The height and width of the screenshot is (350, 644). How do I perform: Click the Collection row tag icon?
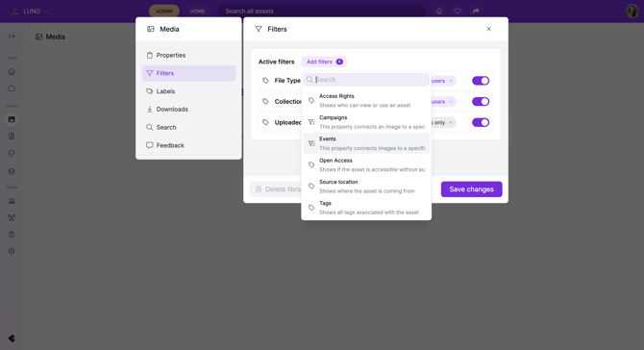pos(265,102)
